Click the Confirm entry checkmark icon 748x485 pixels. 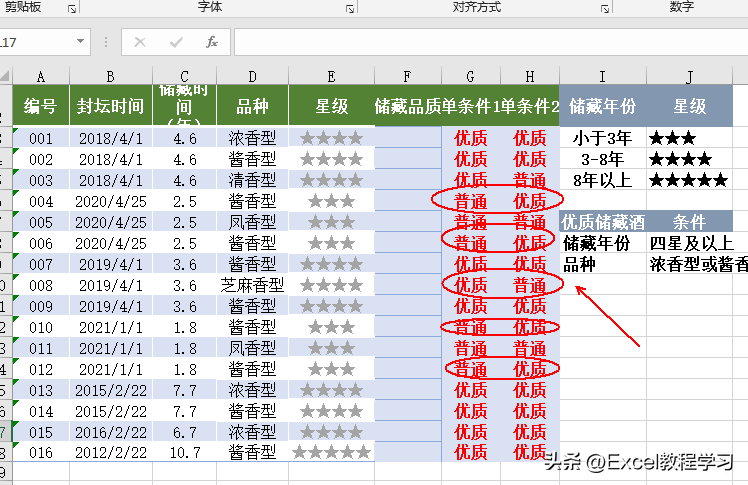pos(176,42)
